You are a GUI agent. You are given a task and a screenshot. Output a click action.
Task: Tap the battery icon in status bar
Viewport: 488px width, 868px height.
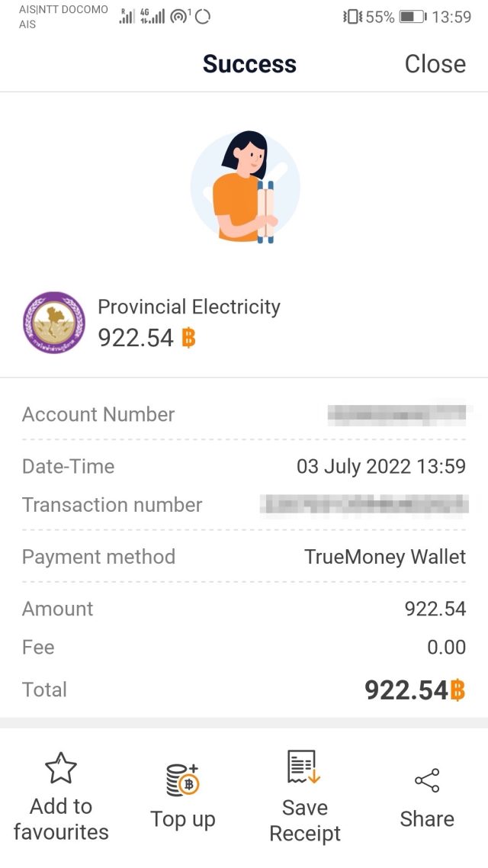coord(412,17)
